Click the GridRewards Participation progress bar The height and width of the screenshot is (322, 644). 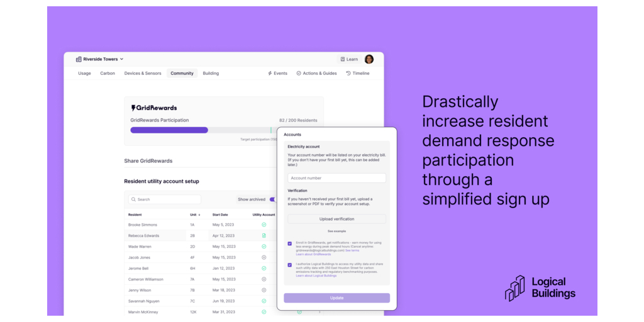click(x=201, y=130)
